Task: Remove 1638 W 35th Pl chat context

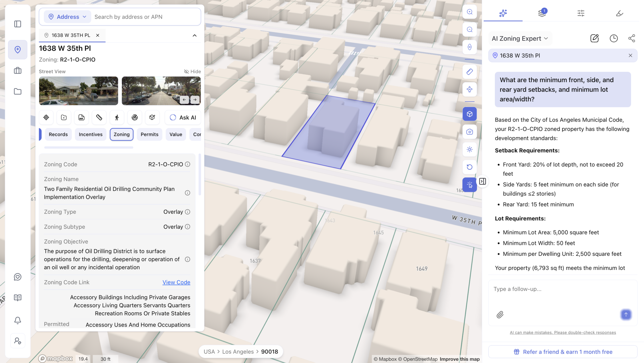Action: click(x=630, y=56)
